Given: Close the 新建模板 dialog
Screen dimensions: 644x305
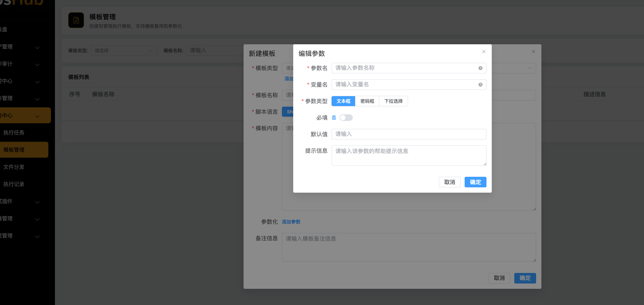Looking at the screenshot, I should pos(533,52).
